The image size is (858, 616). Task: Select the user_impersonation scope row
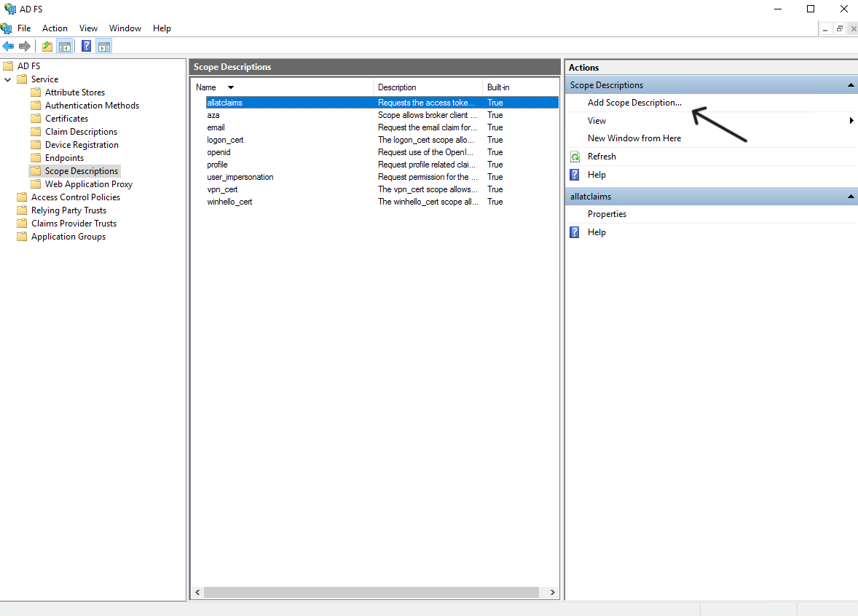point(382,177)
